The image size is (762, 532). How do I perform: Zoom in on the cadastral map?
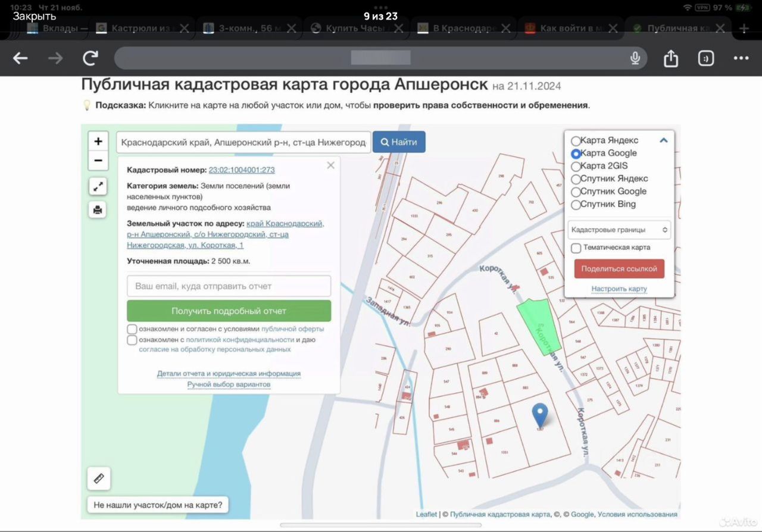click(x=98, y=142)
